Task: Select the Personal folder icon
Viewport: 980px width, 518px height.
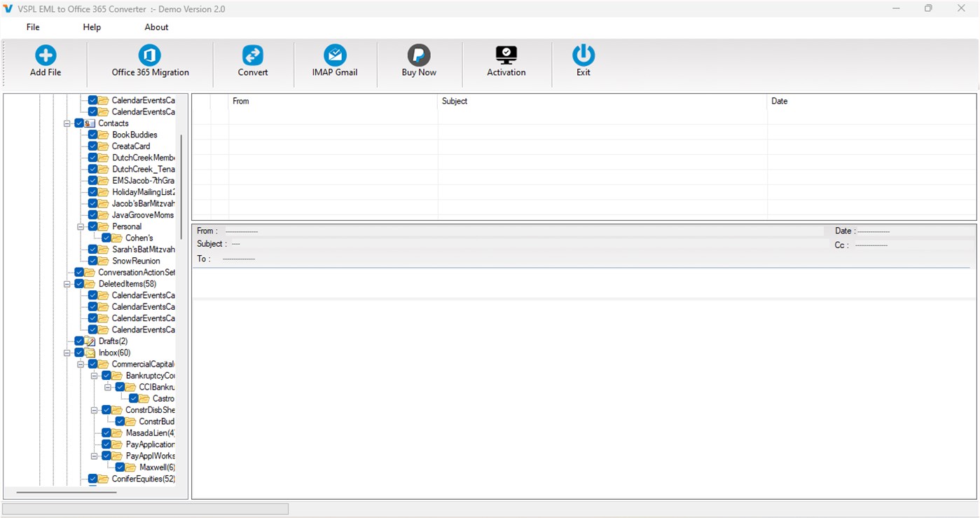Action: [x=102, y=226]
